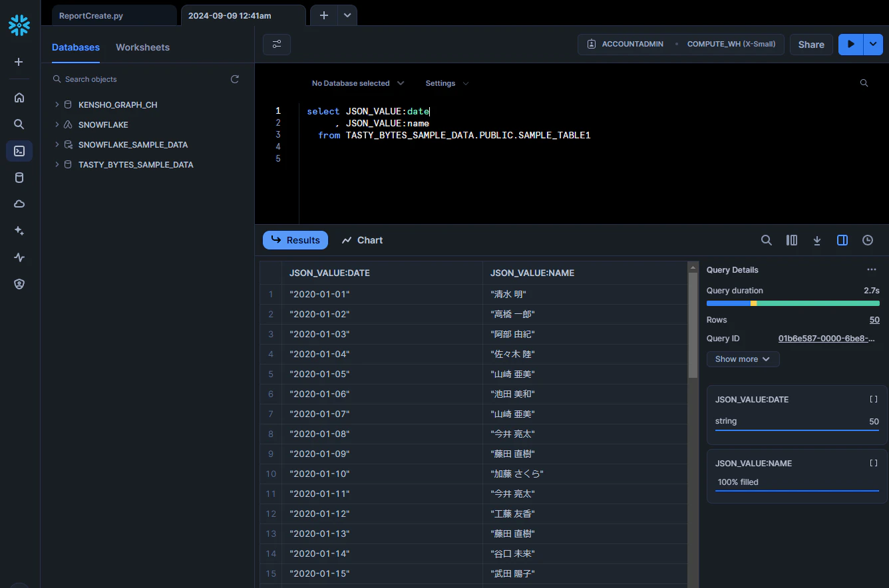Sort by JSON_VALUE:DATE column header
The height and width of the screenshot is (588, 889).
[382, 273]
